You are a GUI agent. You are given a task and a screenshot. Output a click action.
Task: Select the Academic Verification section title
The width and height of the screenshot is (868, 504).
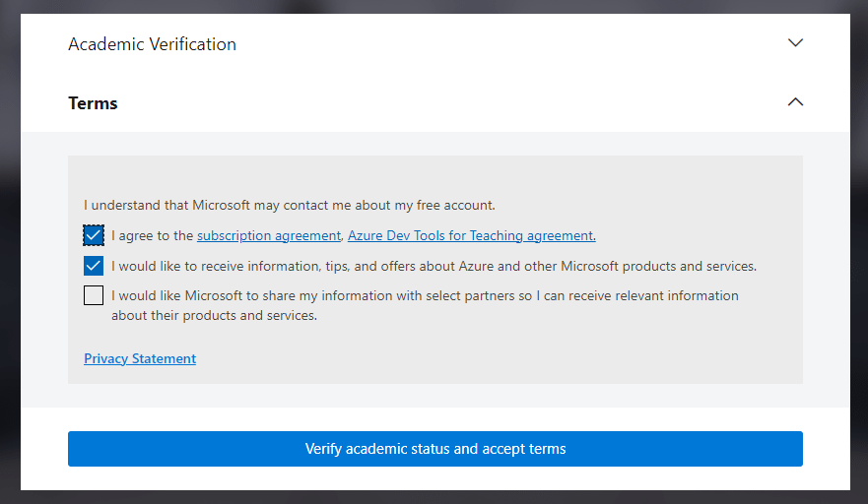[153, 44]
